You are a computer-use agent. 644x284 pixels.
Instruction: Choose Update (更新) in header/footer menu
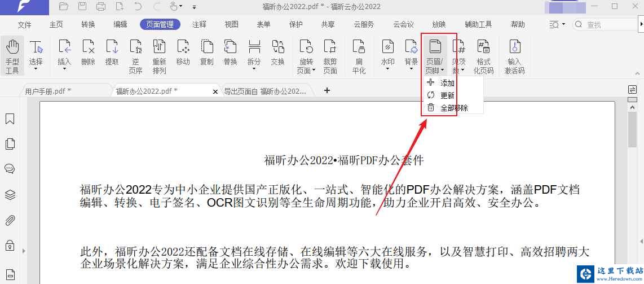pyautogui.click(x=448, y=95)
